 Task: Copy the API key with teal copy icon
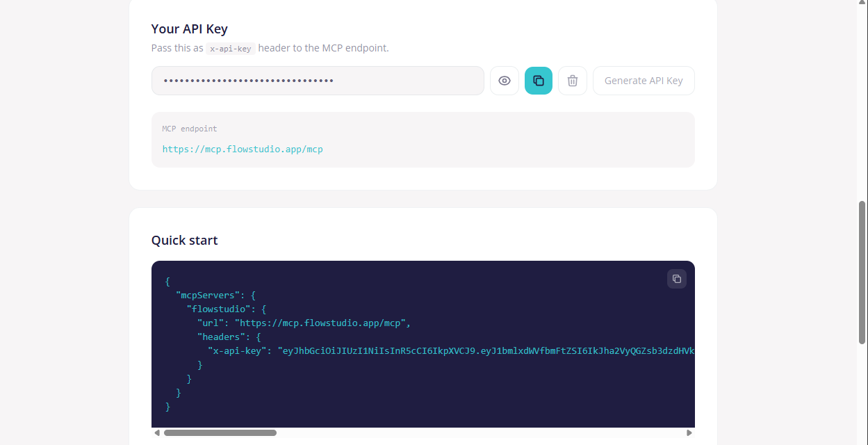tap(539, 81)
